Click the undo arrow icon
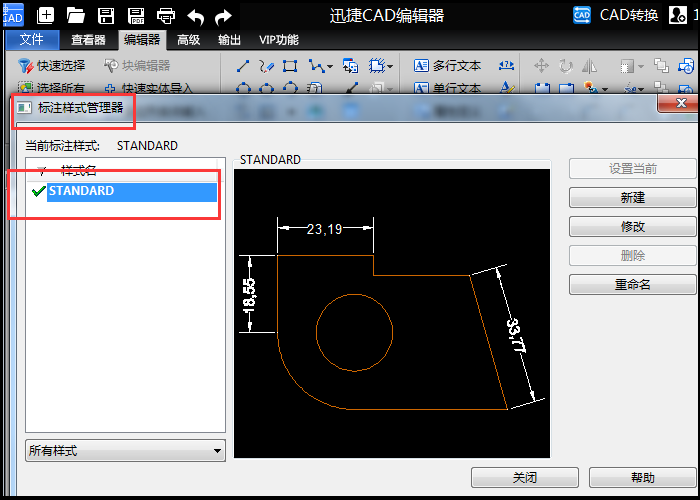This screenshot has height=500, width=700. tap(196, 17)
